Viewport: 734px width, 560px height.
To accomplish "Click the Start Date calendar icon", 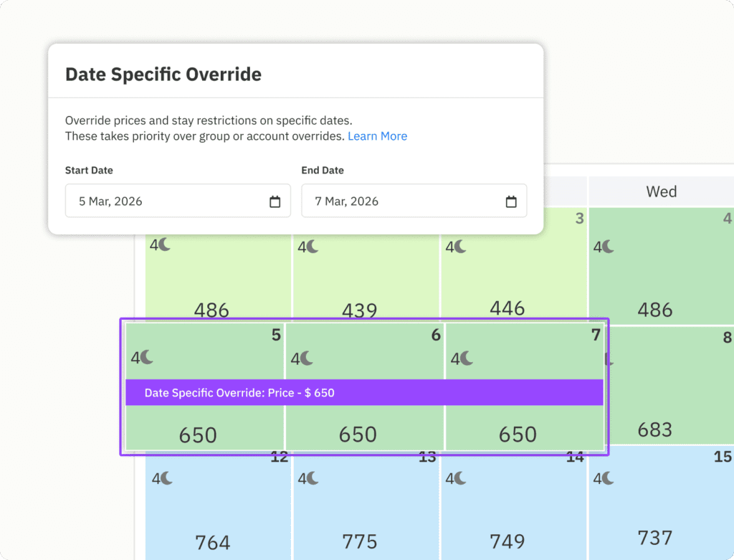I will 275,202.
